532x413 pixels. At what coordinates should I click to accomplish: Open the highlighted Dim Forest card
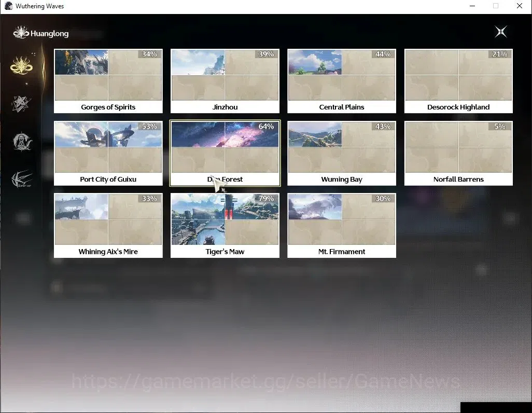pyautogui.click(x=225, y=153)
